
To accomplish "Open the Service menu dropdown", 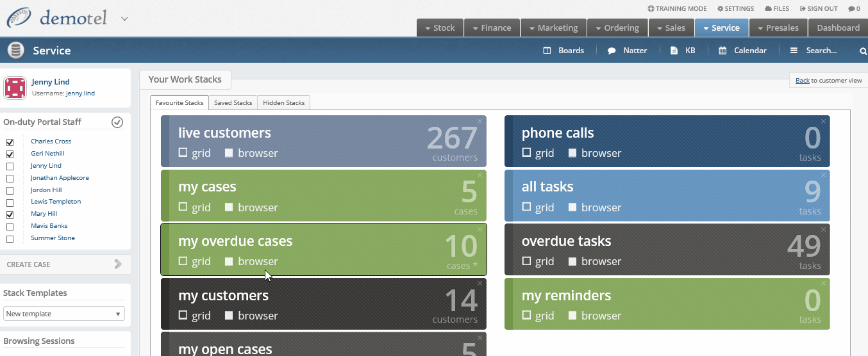I will [x=721, y=28].
